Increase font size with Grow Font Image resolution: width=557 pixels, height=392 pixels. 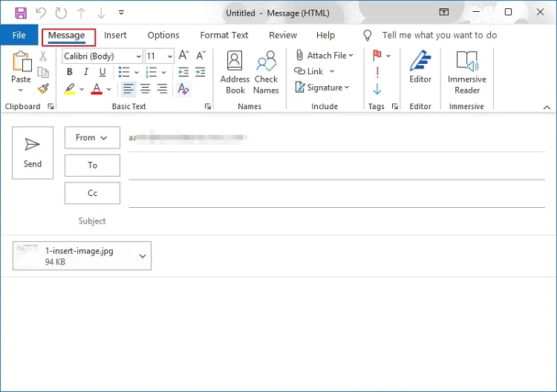coord(183,56)
